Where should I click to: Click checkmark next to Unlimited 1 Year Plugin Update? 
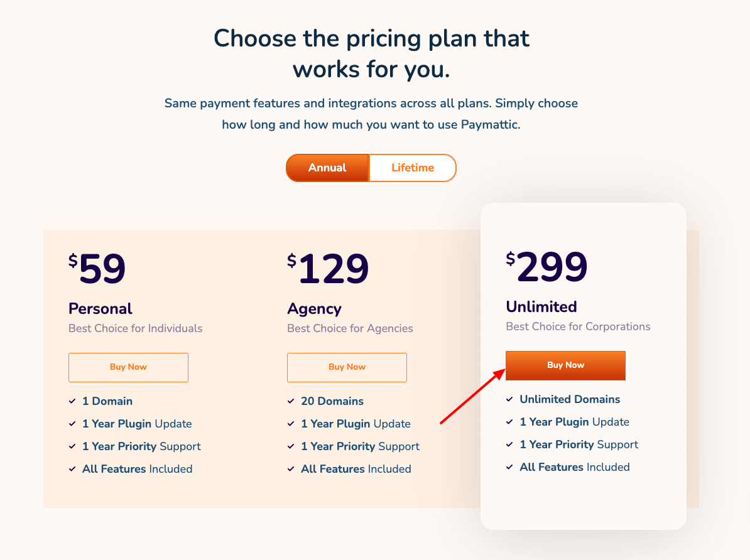pos(509,422)
